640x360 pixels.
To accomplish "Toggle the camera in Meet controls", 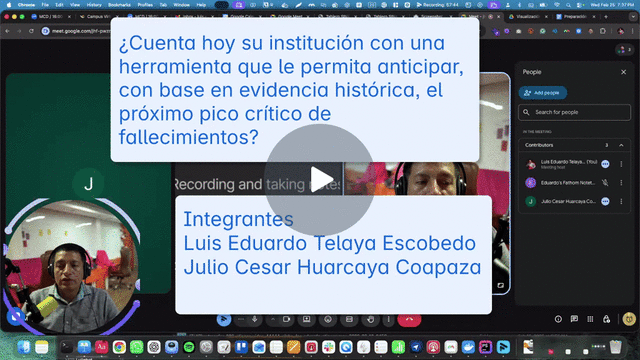I will [x=287, y=320].
